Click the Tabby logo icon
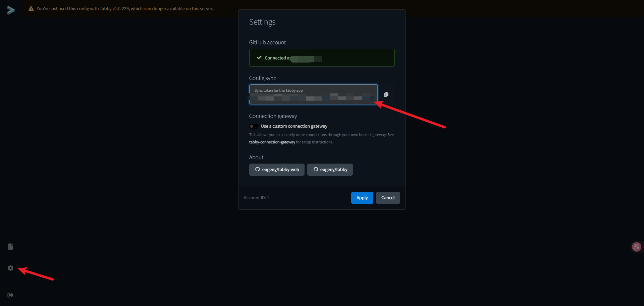644x306 pixels. (11, 10)
